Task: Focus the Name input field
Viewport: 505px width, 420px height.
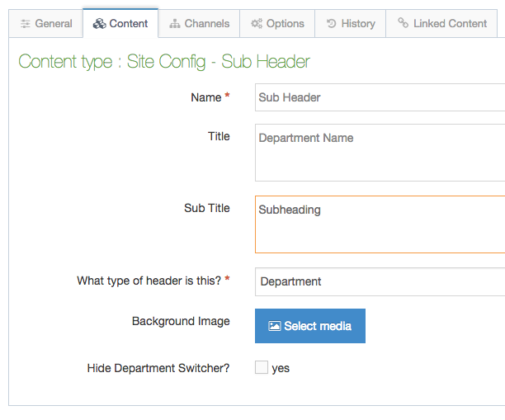Action: (x=380, y=97)
